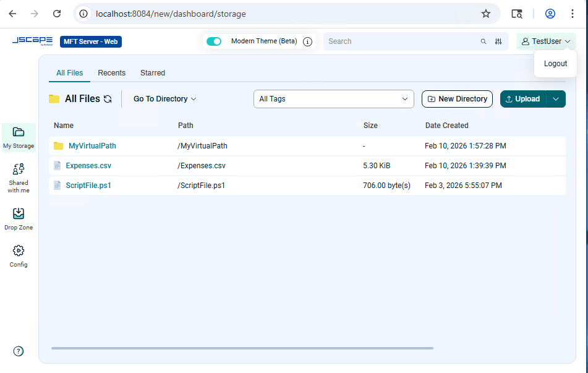The width and height of the screenshot is (588, 373).
Task: Select Logout from the user menu
Action: click(x=555, y=64)
